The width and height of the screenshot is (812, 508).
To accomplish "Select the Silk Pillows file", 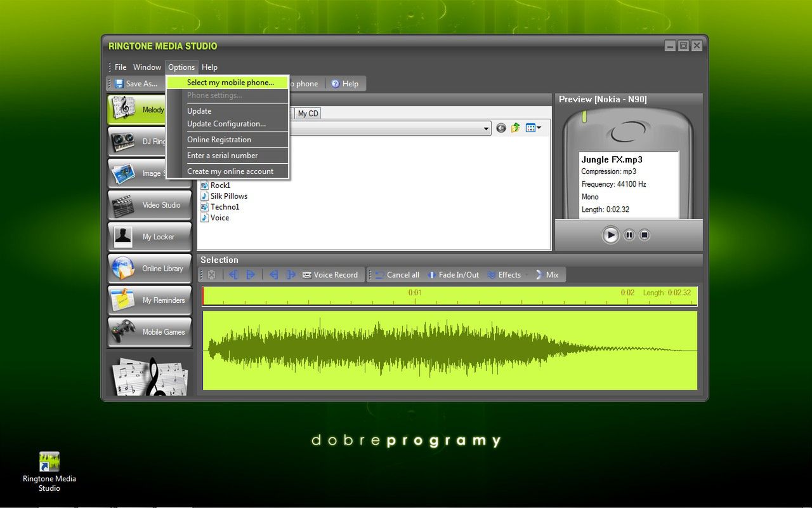I will tap(224, 196).
